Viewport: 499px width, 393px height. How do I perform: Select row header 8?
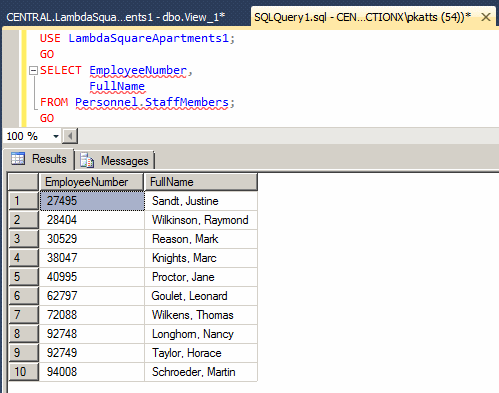point(23,334)
